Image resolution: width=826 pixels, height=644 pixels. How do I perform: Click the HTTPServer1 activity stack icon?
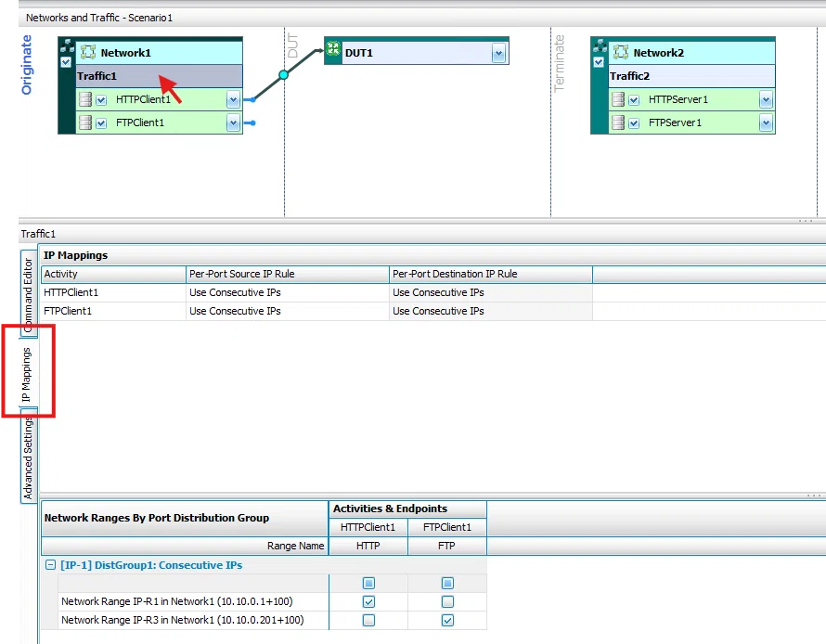click(617, 99)
